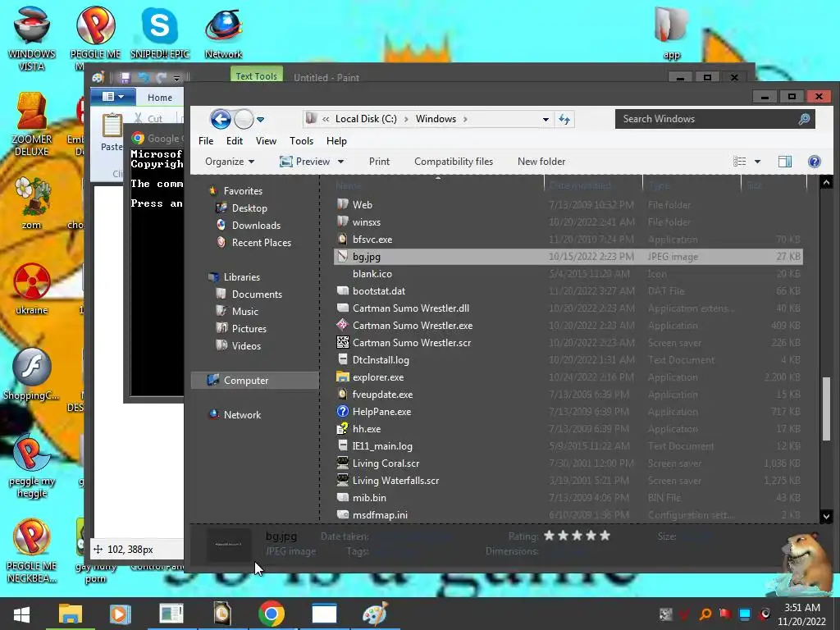The width and height of the screenshot is (840, 630).
Task: Click the Print toolbar button
Action: point(379,162)
